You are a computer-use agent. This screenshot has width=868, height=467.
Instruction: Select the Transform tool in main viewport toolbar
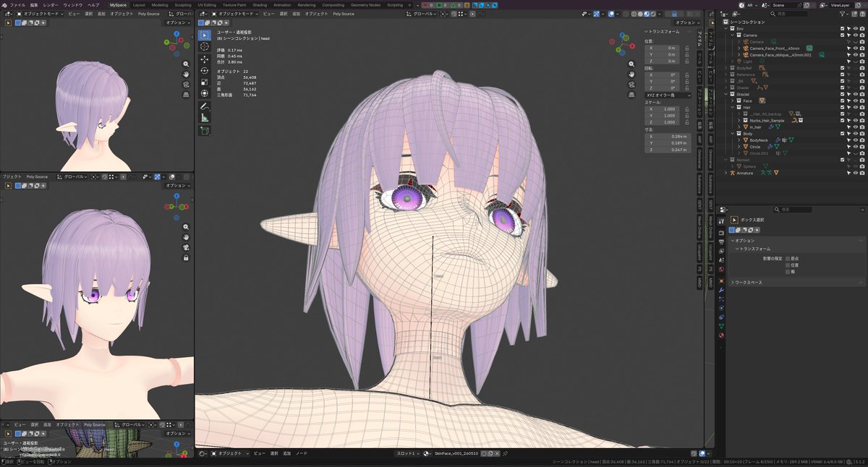205,94
